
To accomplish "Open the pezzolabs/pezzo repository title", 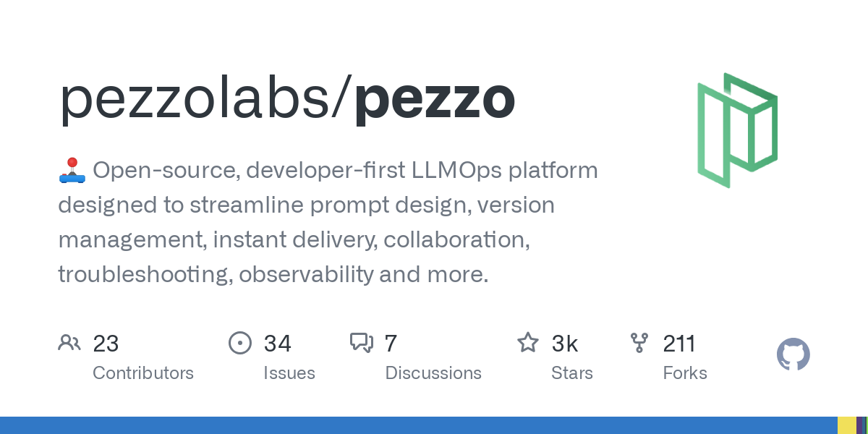I will point(287,100).
